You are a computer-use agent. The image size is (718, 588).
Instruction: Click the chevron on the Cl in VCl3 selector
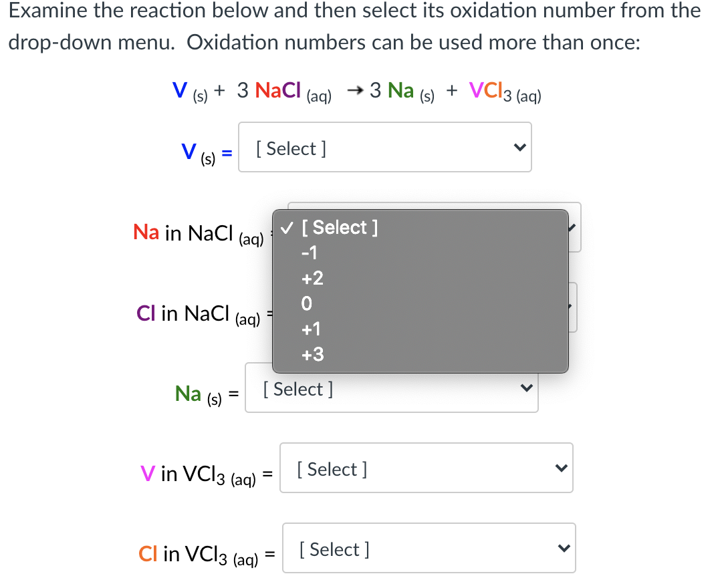click(564, 548)
